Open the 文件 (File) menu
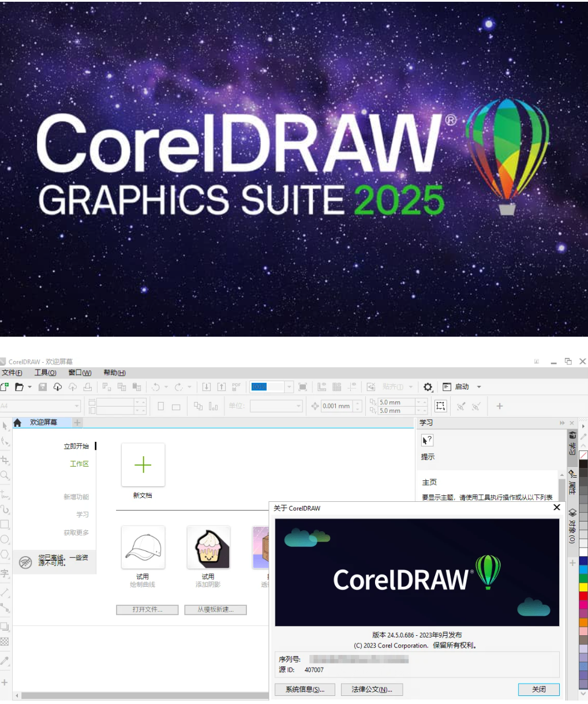The height and width of the screenshot is (704, 588). (x=12, y=373)
